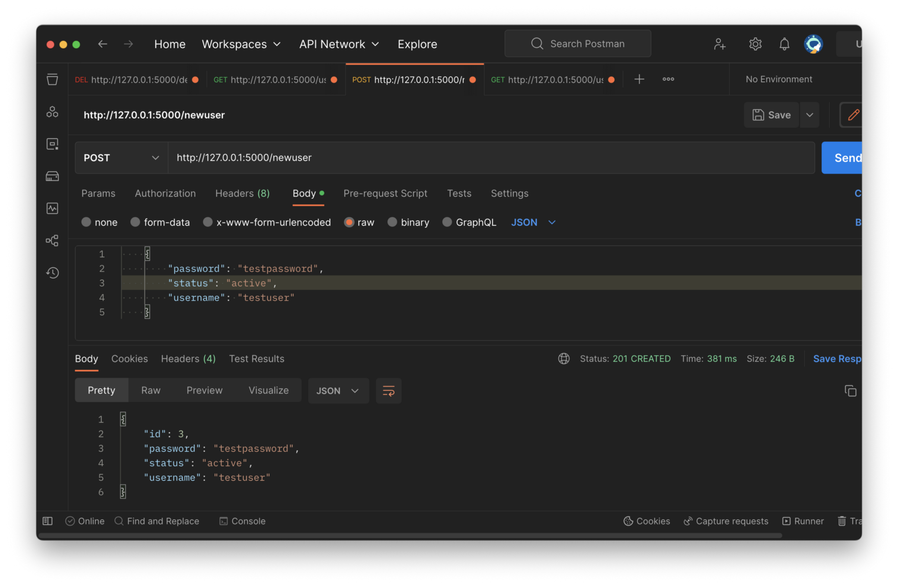Open the request body JSON format dropdown

tap(533, 222)
